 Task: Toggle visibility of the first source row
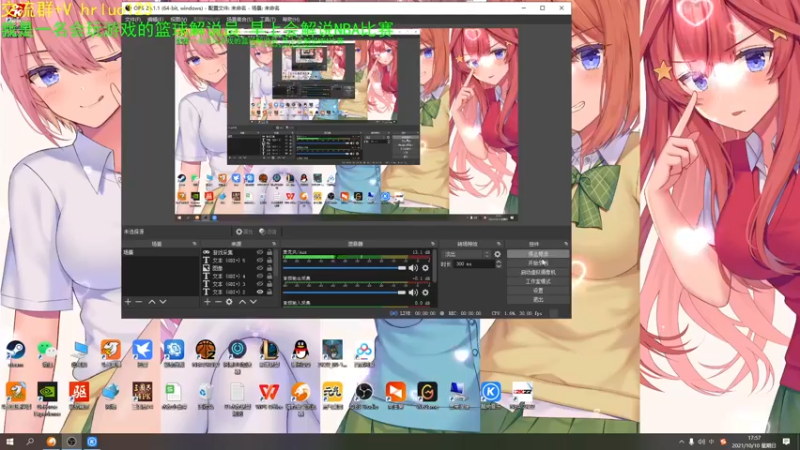pyautogui.click(x=260, y=253)
